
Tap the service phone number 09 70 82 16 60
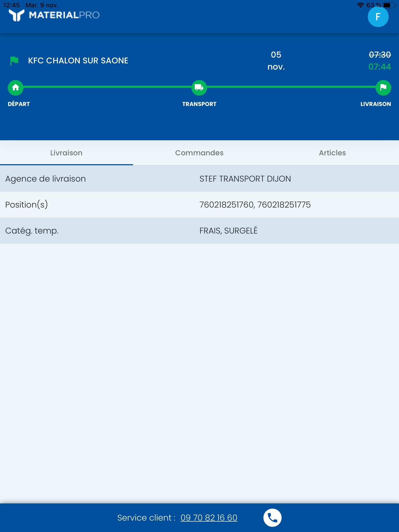(x=209, y=518)
